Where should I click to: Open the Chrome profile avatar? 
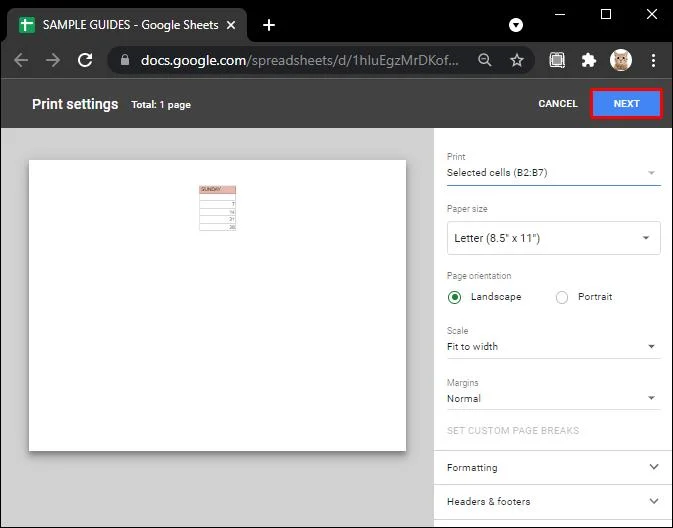click(621, 60)
